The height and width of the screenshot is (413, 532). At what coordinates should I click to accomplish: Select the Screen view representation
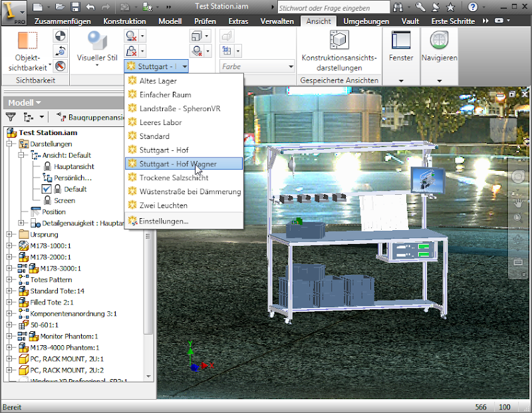(x=65, y=201)
